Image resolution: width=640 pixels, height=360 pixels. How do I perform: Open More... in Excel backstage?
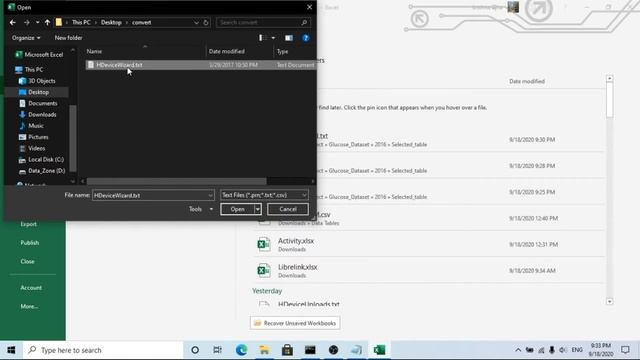tap(29, 306)
